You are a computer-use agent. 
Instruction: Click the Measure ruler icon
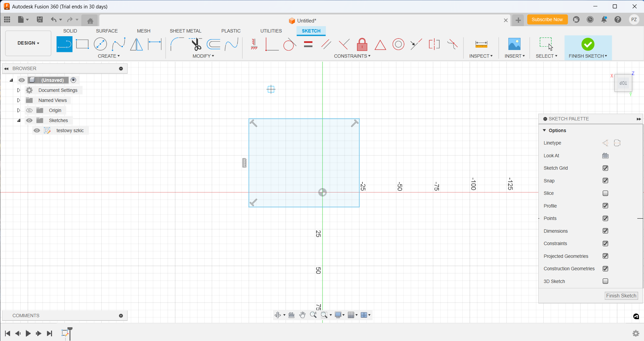(x=481, y=44)
